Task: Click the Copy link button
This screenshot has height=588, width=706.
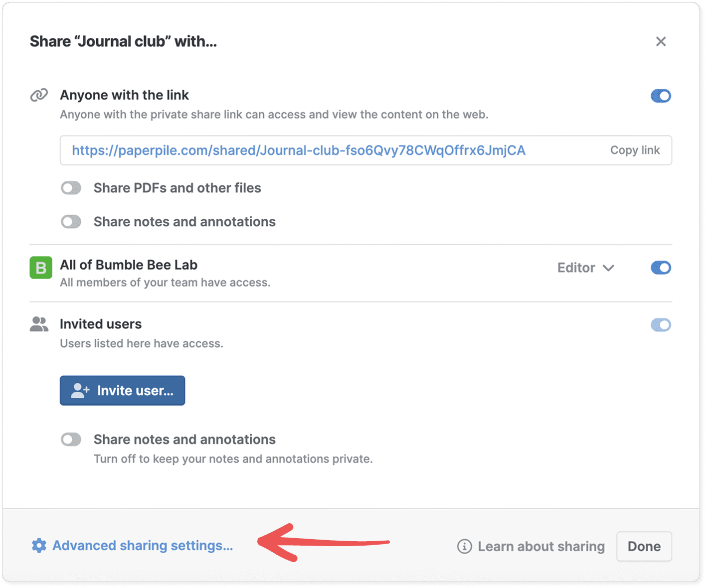Action: (635, 150)
